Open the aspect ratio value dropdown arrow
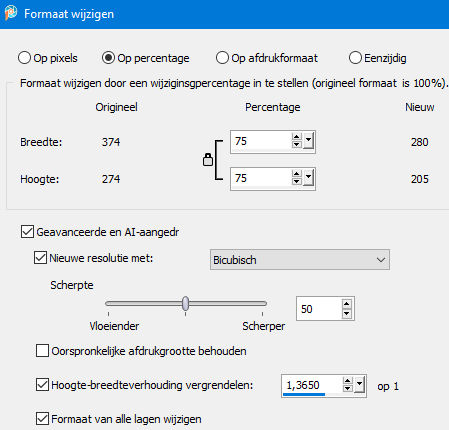The width and height of the screenshot is (449, 430). coord(359,385)
